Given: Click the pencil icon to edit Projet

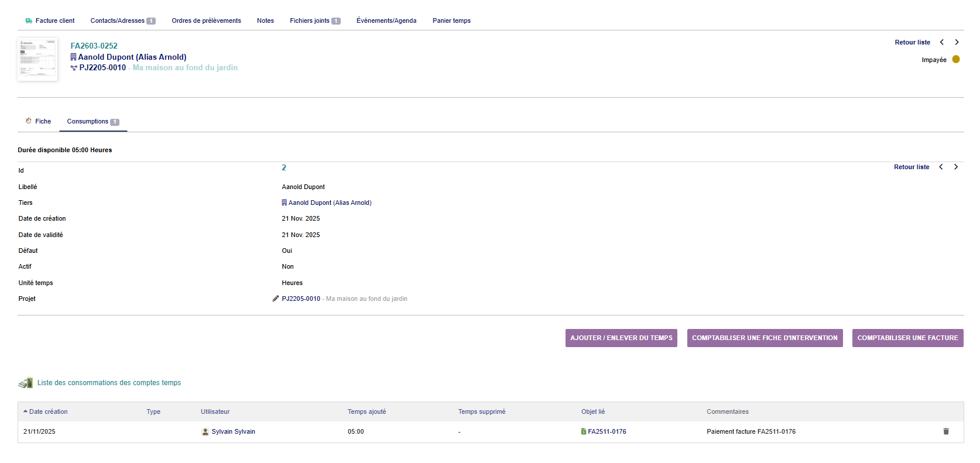Looking at the screenshot, I should coord(276,299).
